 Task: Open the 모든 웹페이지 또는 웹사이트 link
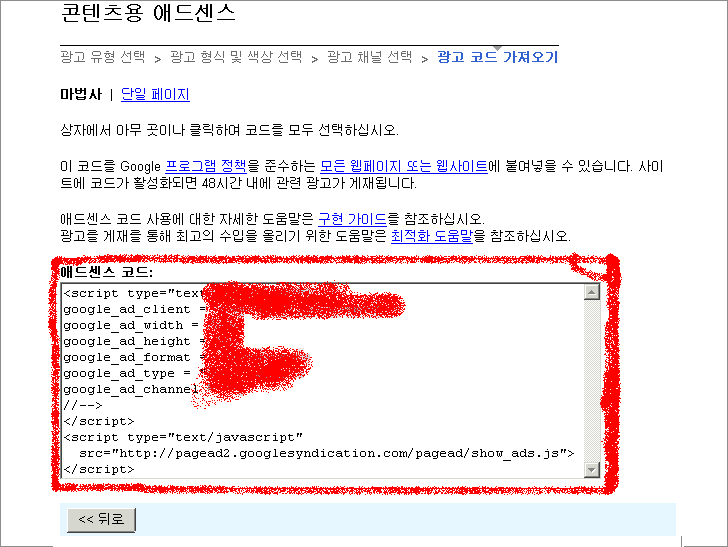coord(404,166)
